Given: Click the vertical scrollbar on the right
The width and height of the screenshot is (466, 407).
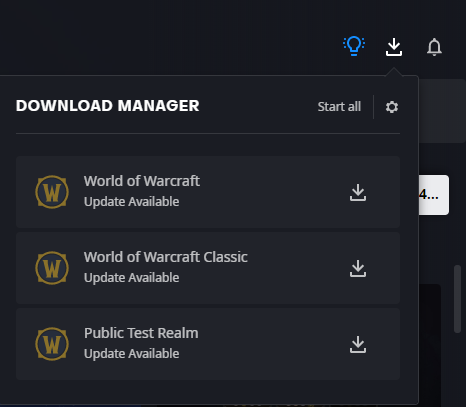Looking at the screenshot, I should coord(457,299).
